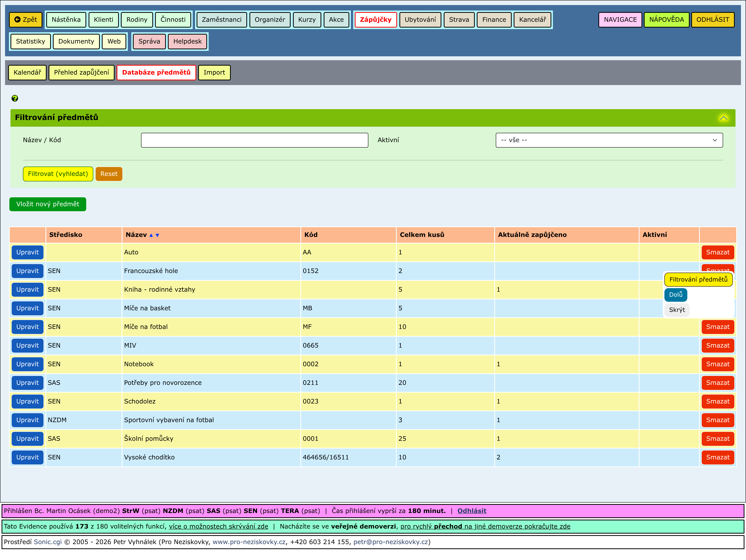Go back with the Zpět arrow button
Viewport: 746px width, 560px height.
[26, 20]
